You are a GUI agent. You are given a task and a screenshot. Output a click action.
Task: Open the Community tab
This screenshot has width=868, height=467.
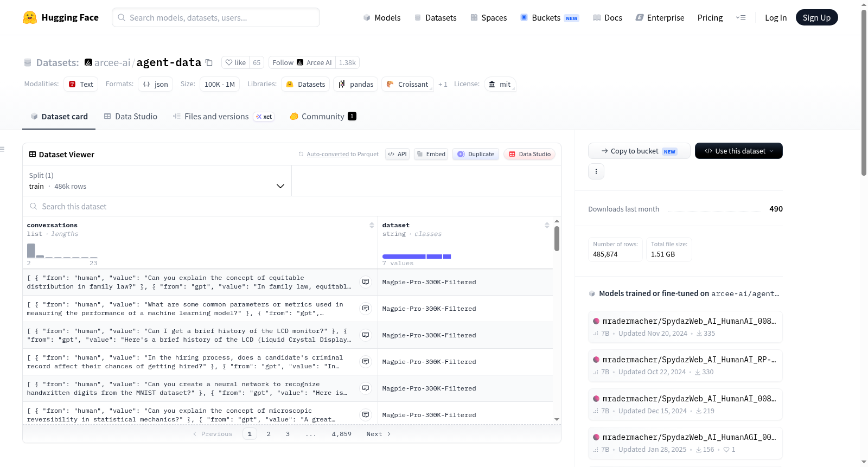[x=323, y=116]
